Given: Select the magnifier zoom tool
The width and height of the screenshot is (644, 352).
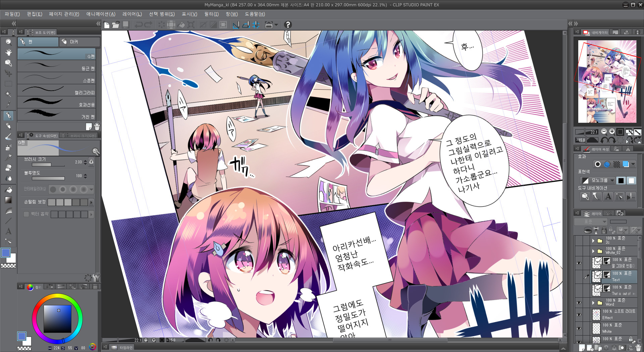Looking at the screenshot, I should pos(8,42).
